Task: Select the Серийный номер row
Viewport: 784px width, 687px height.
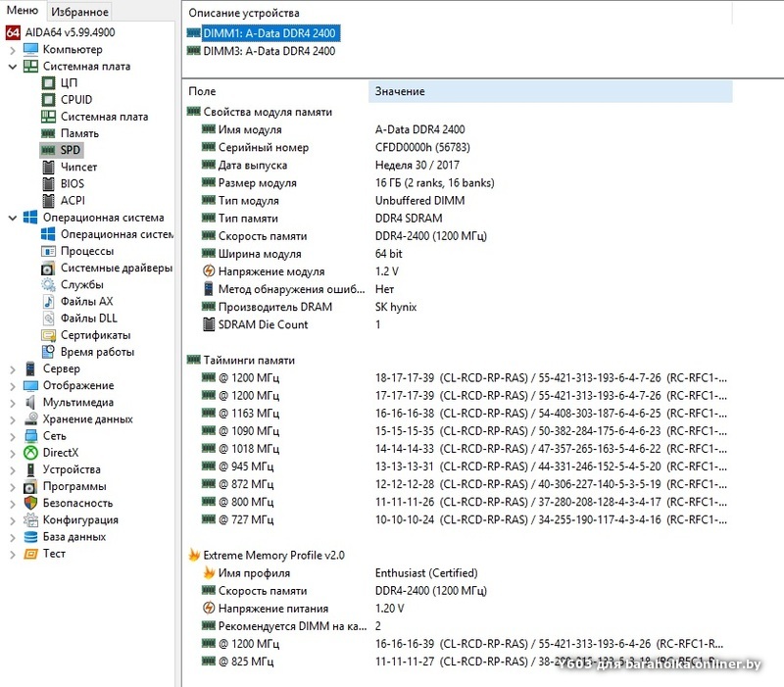Action: click(x=458, y=148)
